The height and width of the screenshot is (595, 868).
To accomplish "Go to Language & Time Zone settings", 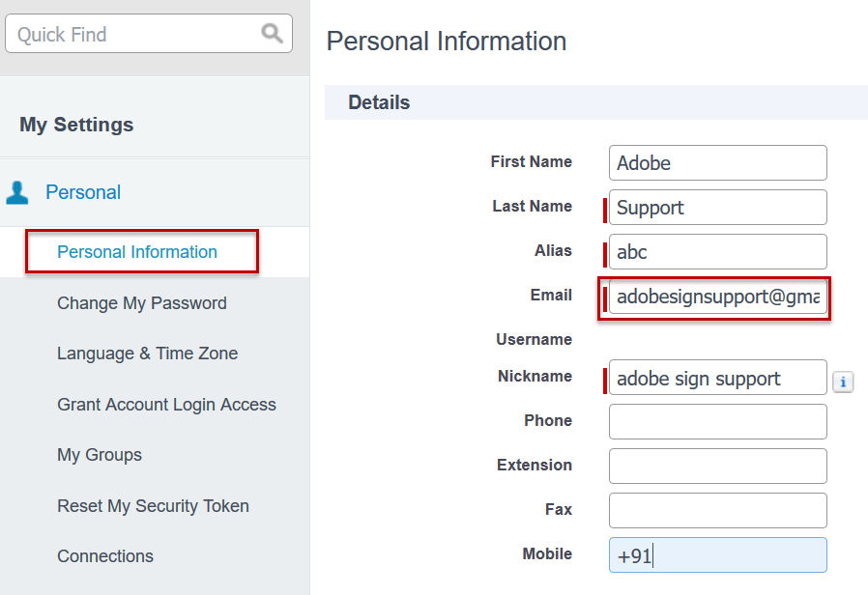I will click(x=147, y=354).
